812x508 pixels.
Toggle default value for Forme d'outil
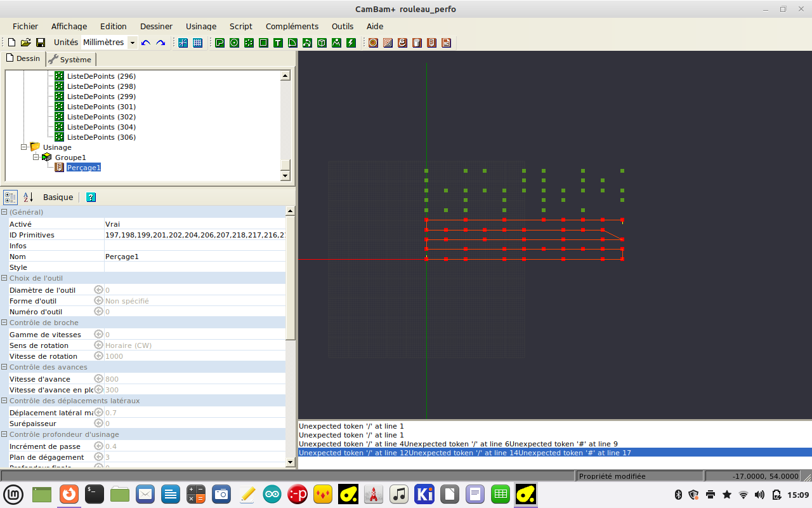(x=98, y=301)
